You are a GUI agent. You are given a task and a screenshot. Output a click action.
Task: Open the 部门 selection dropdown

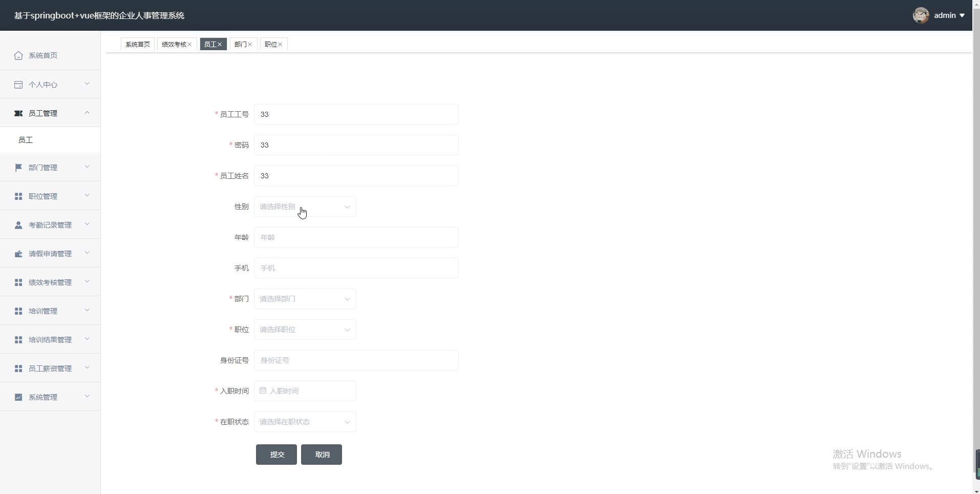tap(305, 299)
